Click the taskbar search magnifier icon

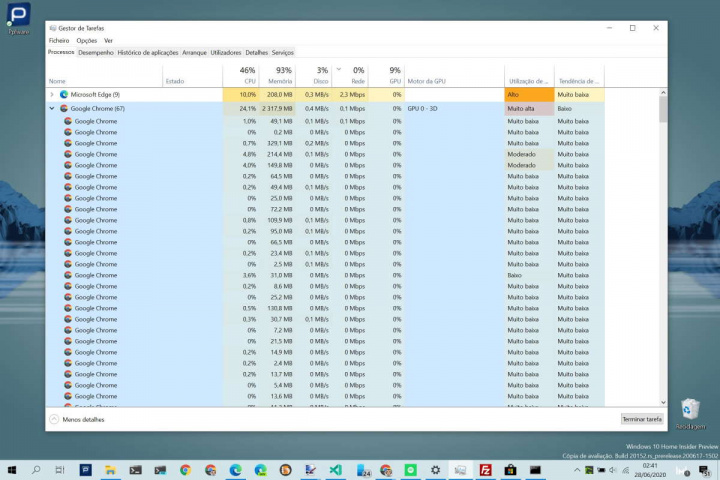[36, 469]
